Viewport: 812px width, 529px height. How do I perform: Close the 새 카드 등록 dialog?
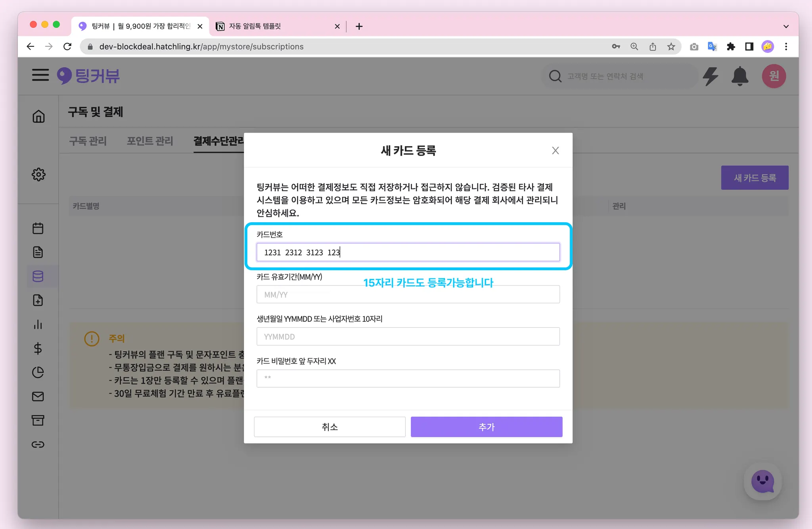click(x=555, y=150)
